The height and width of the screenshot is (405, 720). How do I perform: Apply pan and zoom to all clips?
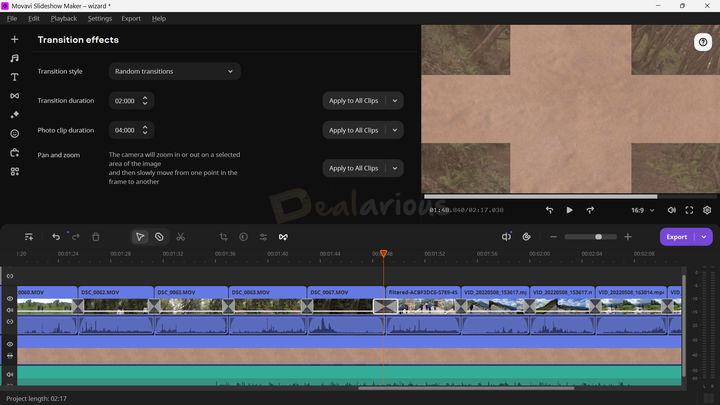tap(354, 168)
